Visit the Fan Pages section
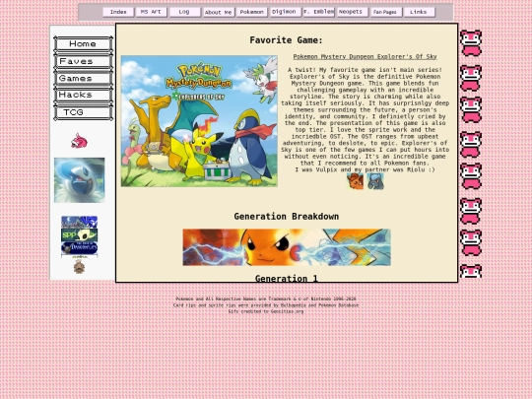This screenshot has height=399, width=532. (x=386, y=12)
